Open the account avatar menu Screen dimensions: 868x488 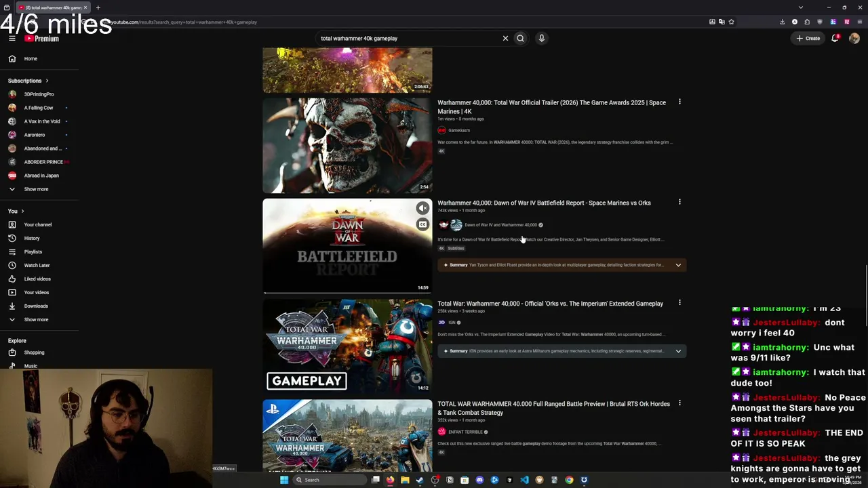click(854, 38)
